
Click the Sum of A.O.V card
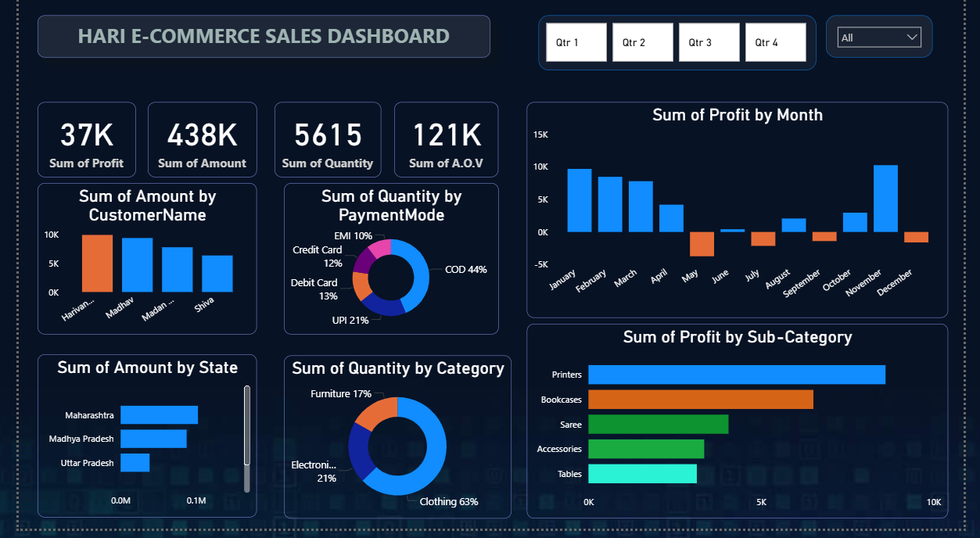click(446, 139)
